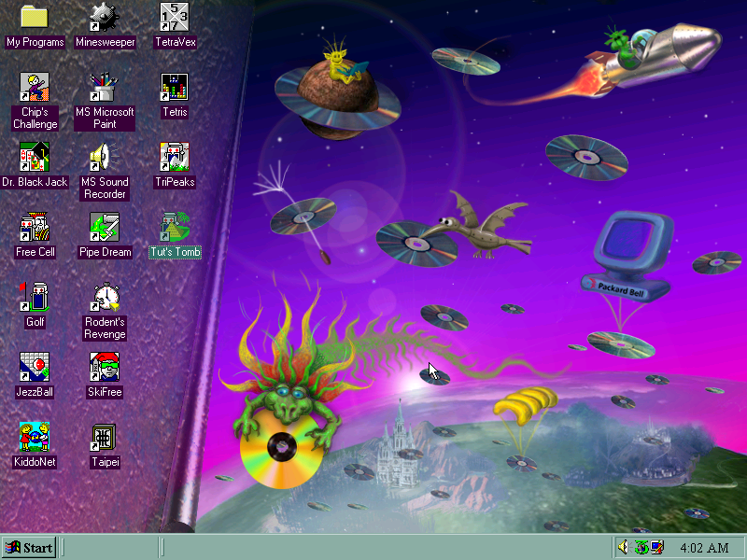The image size is (747, 560).
Task: Select the TetraVex desktop icon
Action: tap(175, 17)
